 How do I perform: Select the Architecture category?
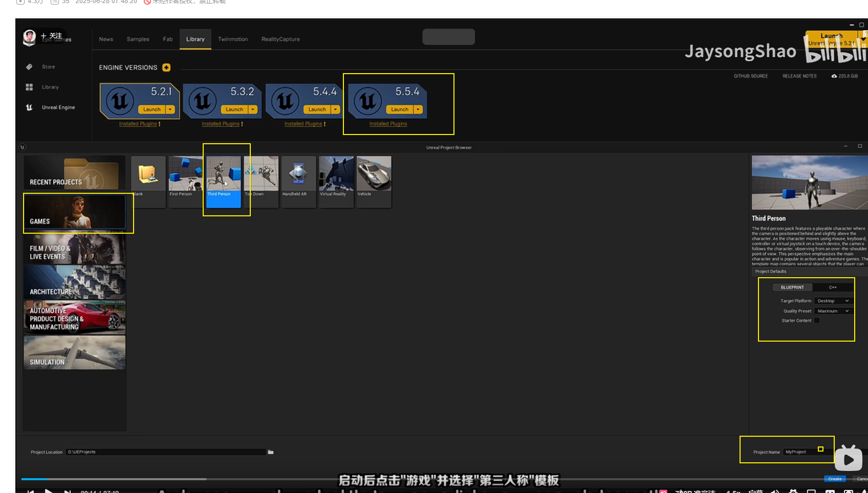[74, 282]
